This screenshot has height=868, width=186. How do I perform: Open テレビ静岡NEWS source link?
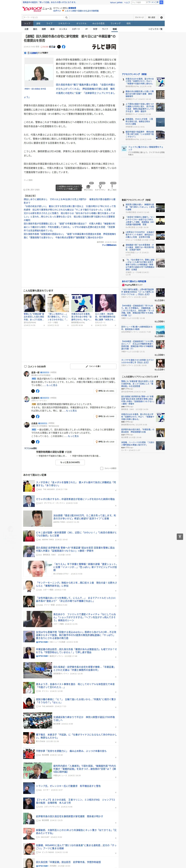109,245
